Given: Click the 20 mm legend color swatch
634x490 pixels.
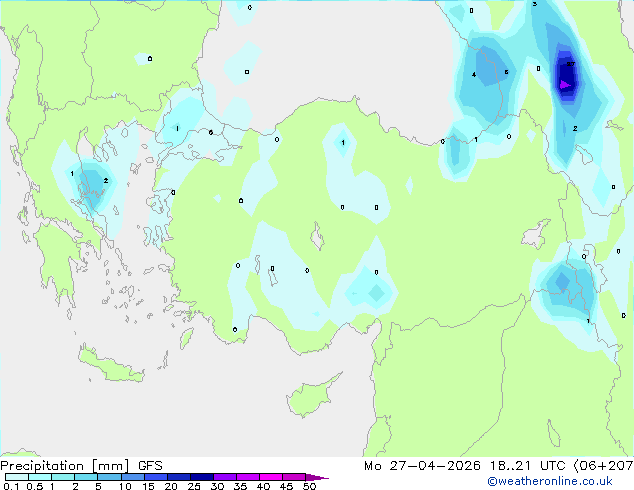Looking at the screenshot, I should 179,477.
